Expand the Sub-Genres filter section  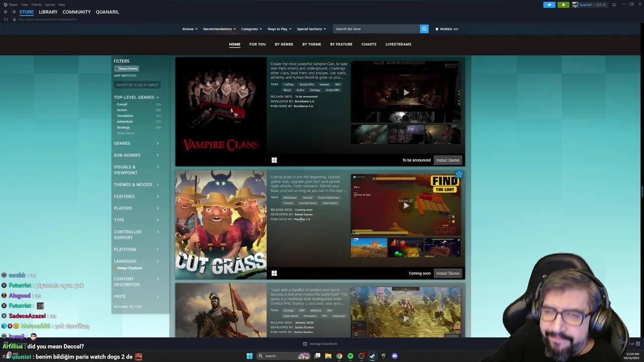tap(136, 155)
